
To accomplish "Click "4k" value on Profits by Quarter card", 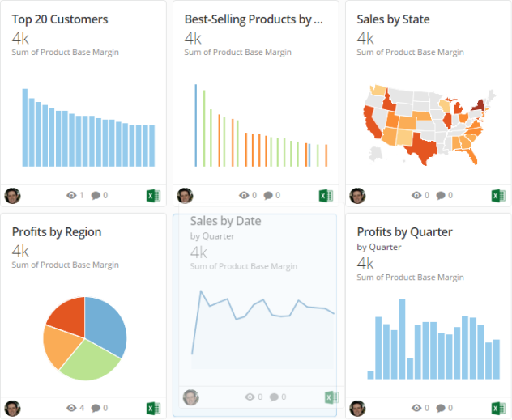I will click(x=365, y=264).
